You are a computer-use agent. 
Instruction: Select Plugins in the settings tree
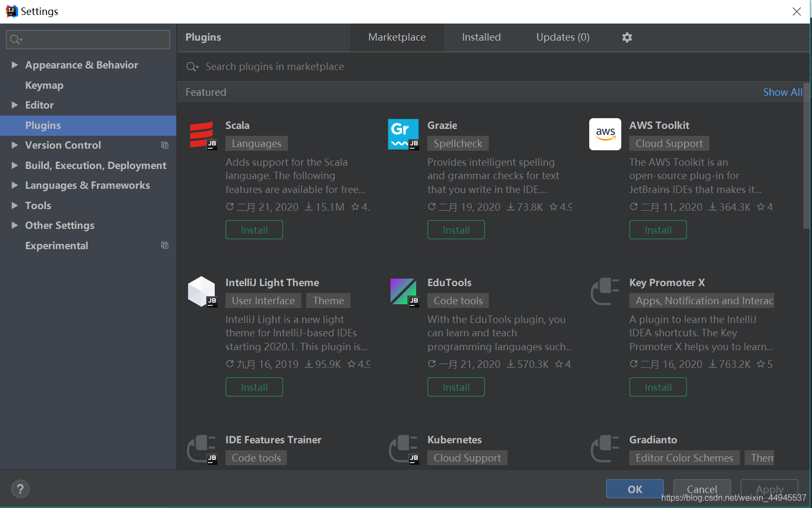(88, 125)
